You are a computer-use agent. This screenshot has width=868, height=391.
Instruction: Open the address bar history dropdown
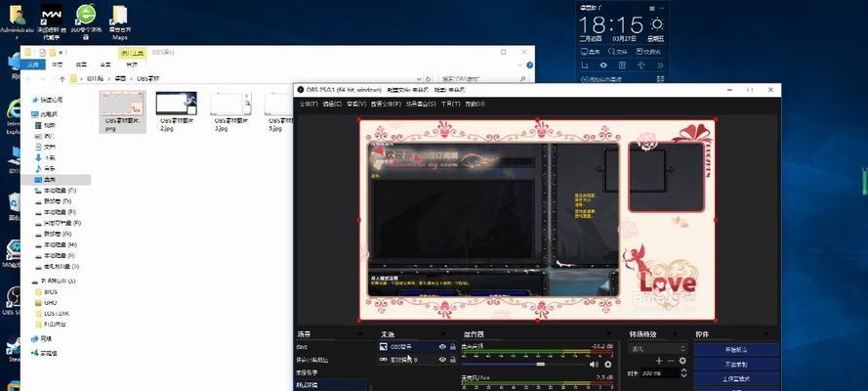tap(418, 79)
